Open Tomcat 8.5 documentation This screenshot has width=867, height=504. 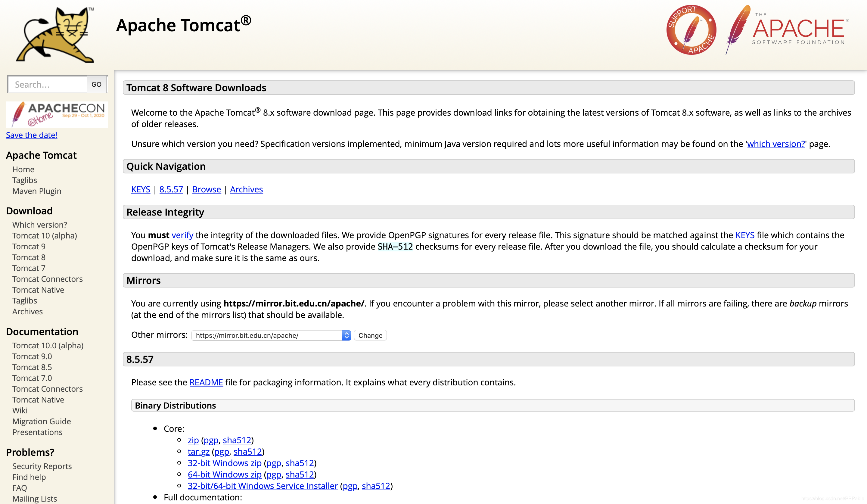[32, 367]
